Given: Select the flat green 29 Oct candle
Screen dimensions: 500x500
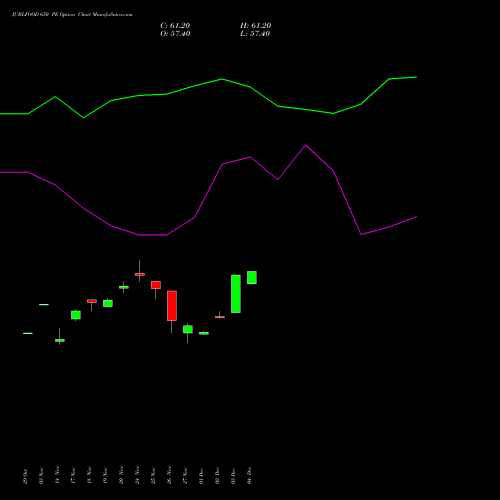Looking at the screenshot, I should [28, 333].
